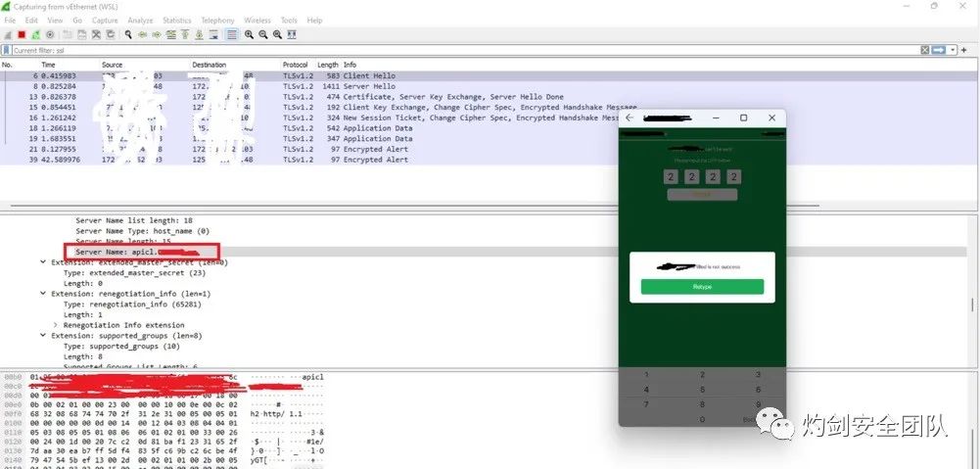This screenshot has height=469, width=980.
Task: Jump to the first packet
Action: pos(185,35)
